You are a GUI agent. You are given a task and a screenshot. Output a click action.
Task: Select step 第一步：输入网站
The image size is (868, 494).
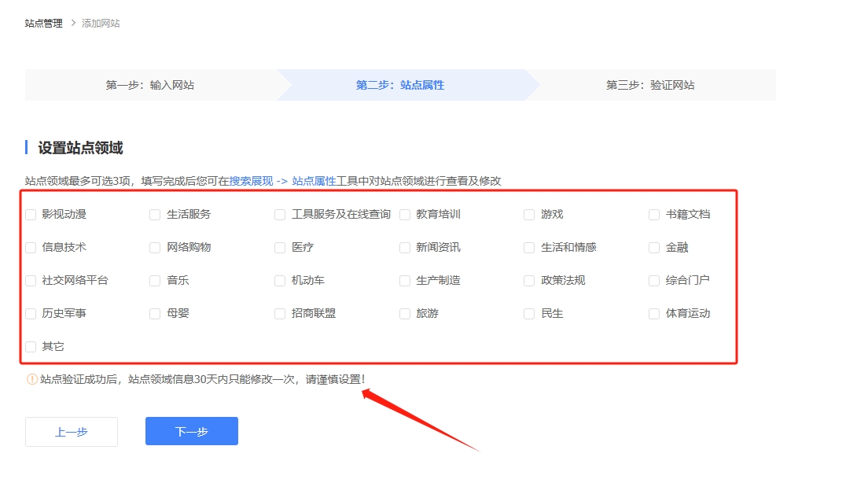tap(150, 85)
